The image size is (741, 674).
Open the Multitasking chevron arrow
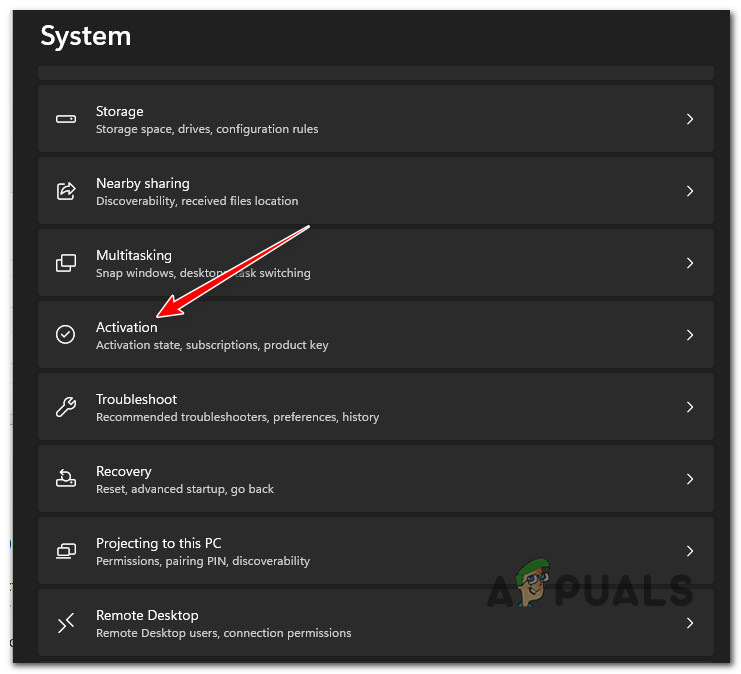click(690, 263)
